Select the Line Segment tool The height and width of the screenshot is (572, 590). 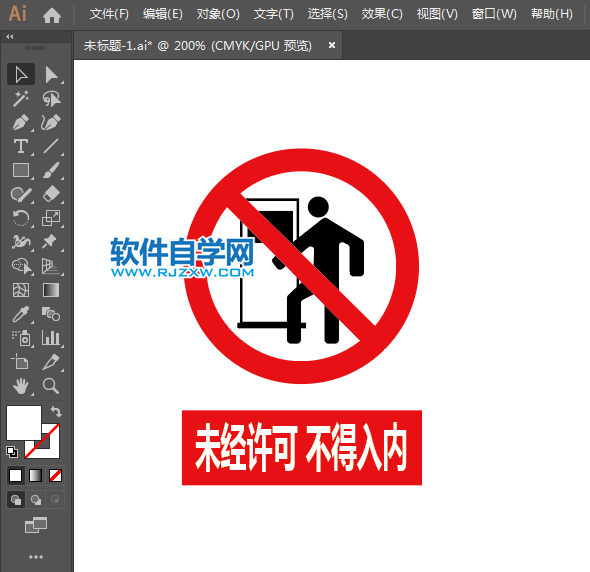point(51,146)
